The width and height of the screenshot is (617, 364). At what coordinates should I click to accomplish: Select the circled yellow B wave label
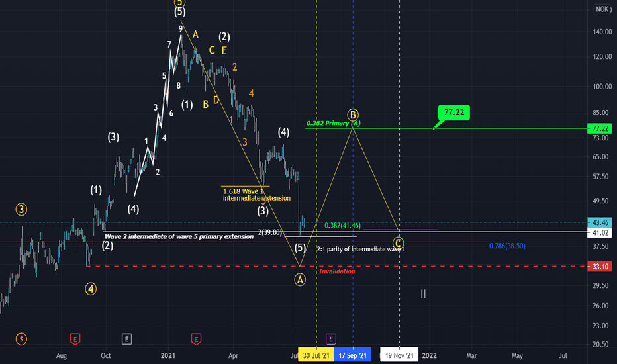pos(353,115)
